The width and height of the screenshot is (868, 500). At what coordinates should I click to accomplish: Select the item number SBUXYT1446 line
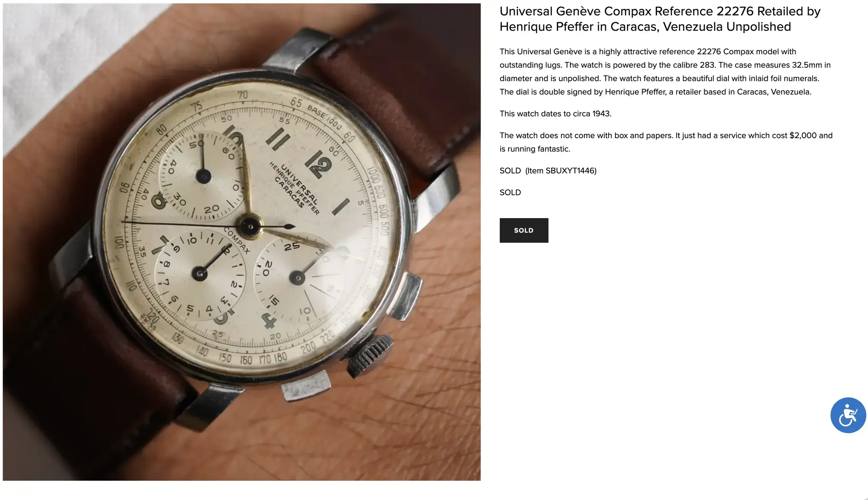click(548, 170)
